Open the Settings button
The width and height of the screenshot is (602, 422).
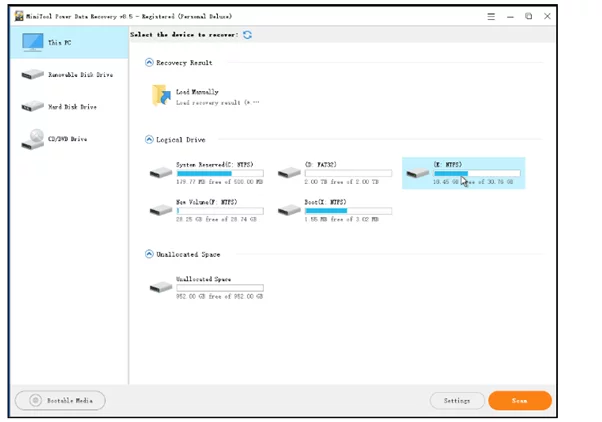pos(457,400)
